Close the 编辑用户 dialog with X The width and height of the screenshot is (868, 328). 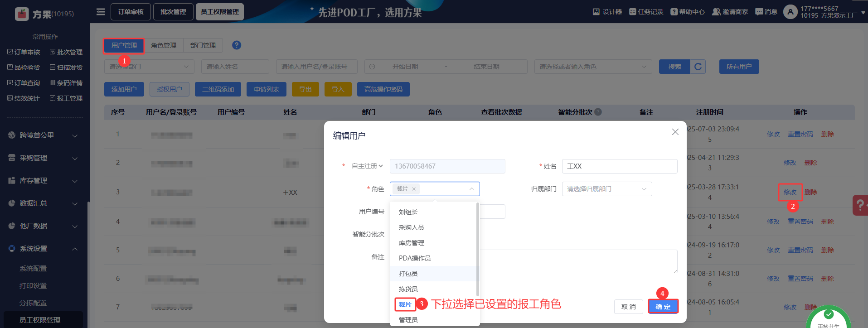click(x=675, y=132)
